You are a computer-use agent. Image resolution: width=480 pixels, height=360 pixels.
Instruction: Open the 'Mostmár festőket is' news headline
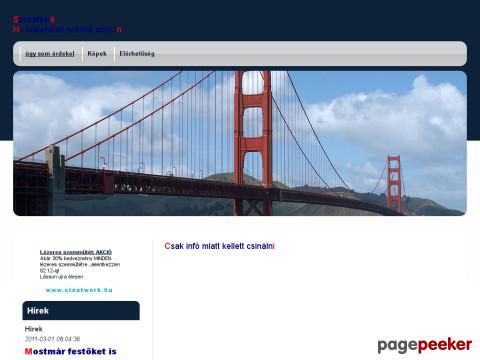click(71, 351)
